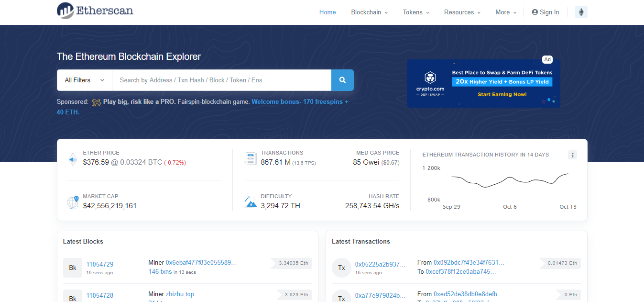Click the 85 Gwei median gas price

[366, 162]
